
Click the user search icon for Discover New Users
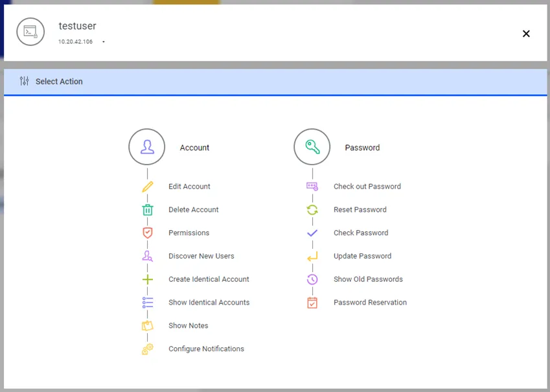(x=147, y=256)
